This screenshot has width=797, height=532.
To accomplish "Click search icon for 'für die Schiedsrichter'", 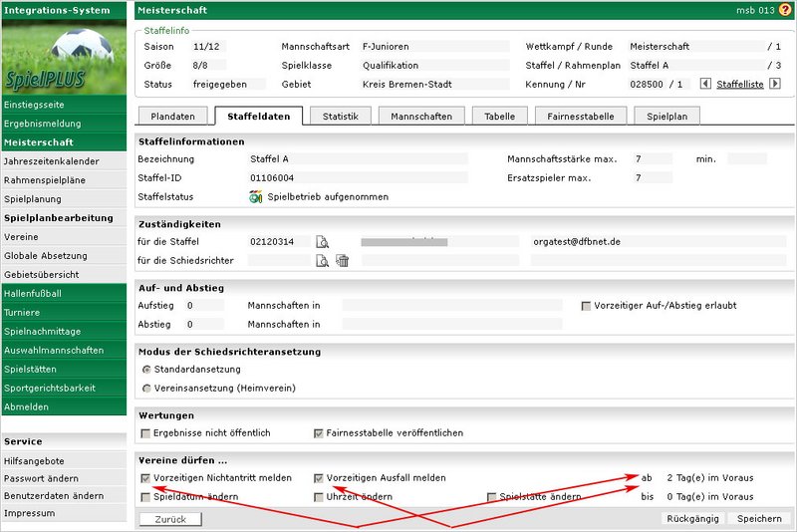I will [322, 261].
